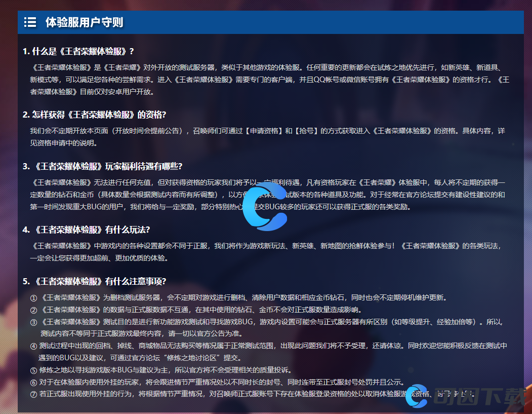Click the header title 体验服用户守则

[x=84, y=22]
